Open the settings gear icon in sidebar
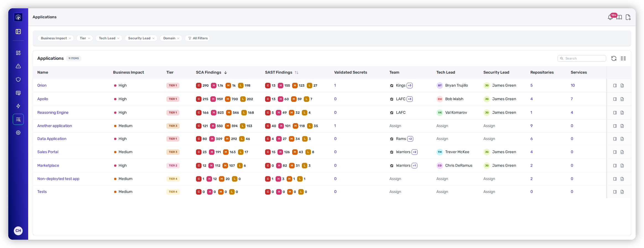The image size is (644, 248). coord(18,133)
